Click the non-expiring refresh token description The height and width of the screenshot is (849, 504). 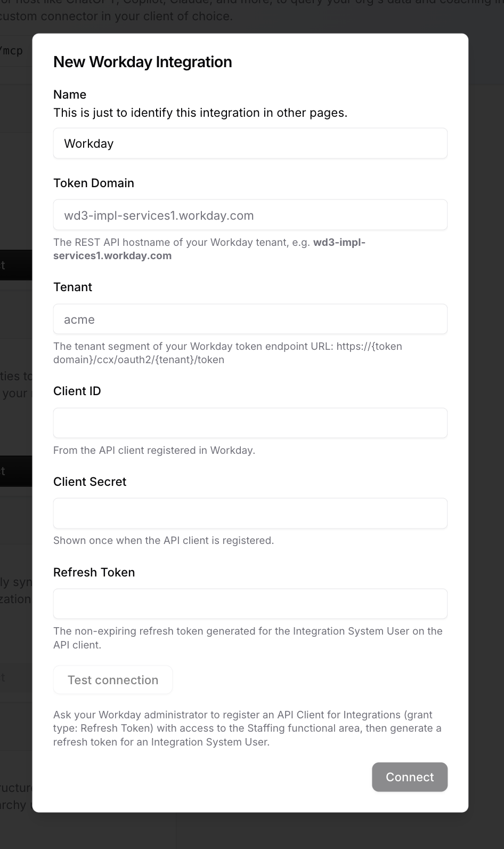pyautogui.click(x=248, y=638)
